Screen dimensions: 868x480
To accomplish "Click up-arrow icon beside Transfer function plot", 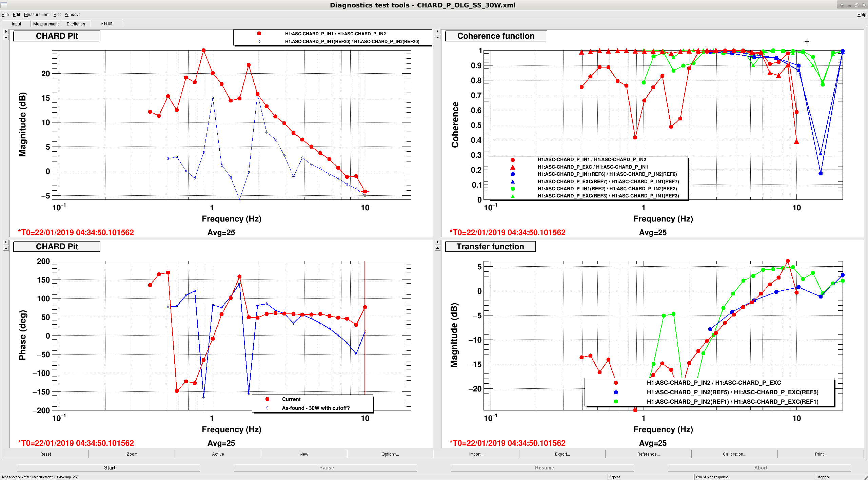I will (x=437, y=248).
